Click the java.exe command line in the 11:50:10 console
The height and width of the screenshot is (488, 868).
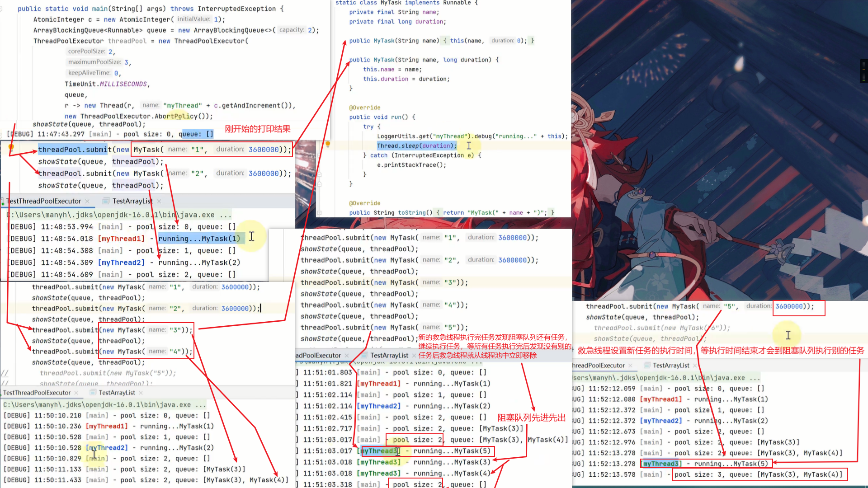[104, 405]
